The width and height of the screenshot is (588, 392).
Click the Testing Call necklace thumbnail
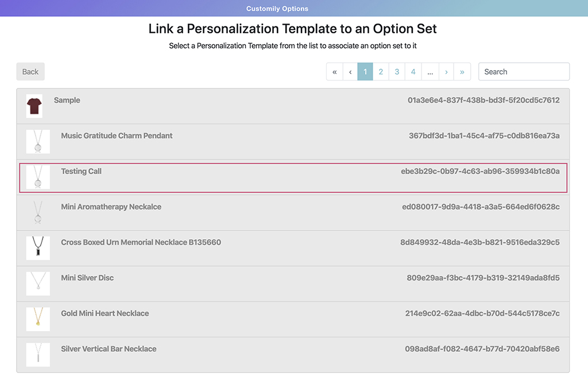38,177
